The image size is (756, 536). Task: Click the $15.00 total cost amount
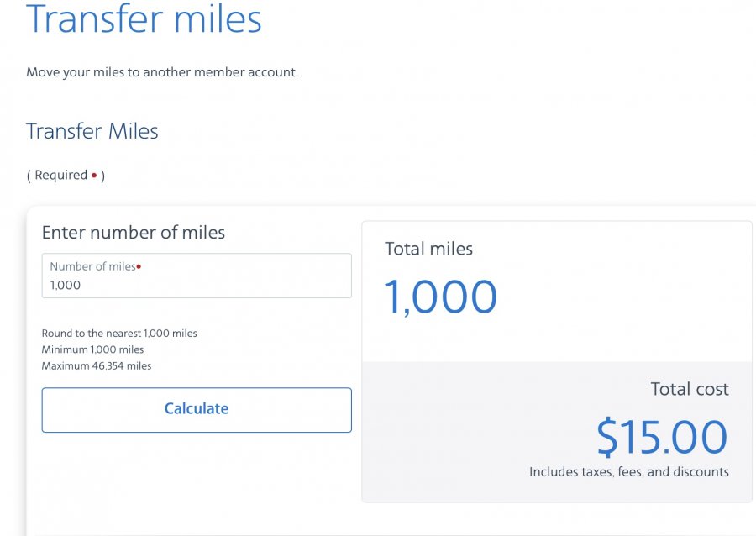tap(662, 437)
